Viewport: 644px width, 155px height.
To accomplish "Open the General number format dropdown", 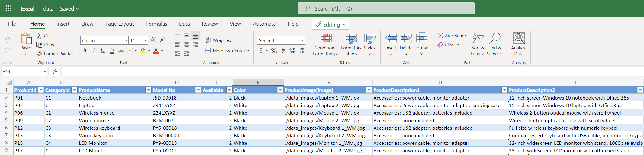I will pyautogui.click(x=302, y=40).
